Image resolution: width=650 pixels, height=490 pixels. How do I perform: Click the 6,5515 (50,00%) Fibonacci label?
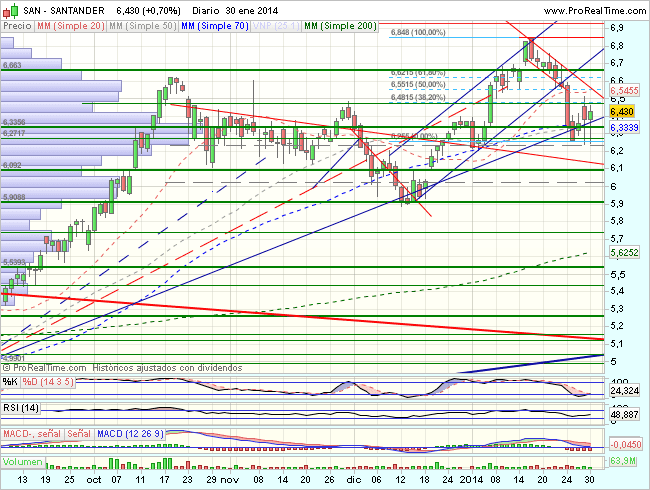coord(418,85)
